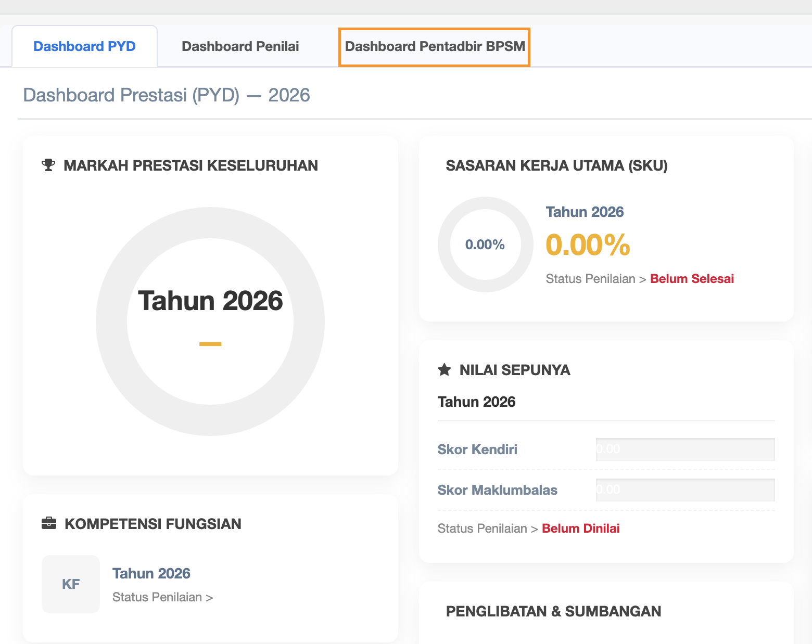Click the briefcase icon beside Kompetensi Fungsian
The width and height of the screenshot is (812, 644).
point(48,523)
